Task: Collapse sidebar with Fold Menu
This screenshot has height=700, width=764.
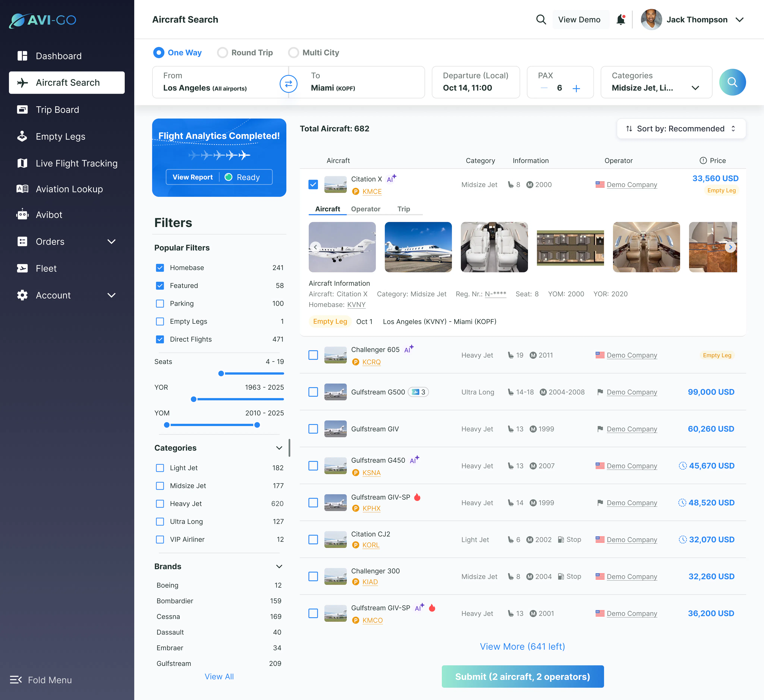Action: coord(41,680)
